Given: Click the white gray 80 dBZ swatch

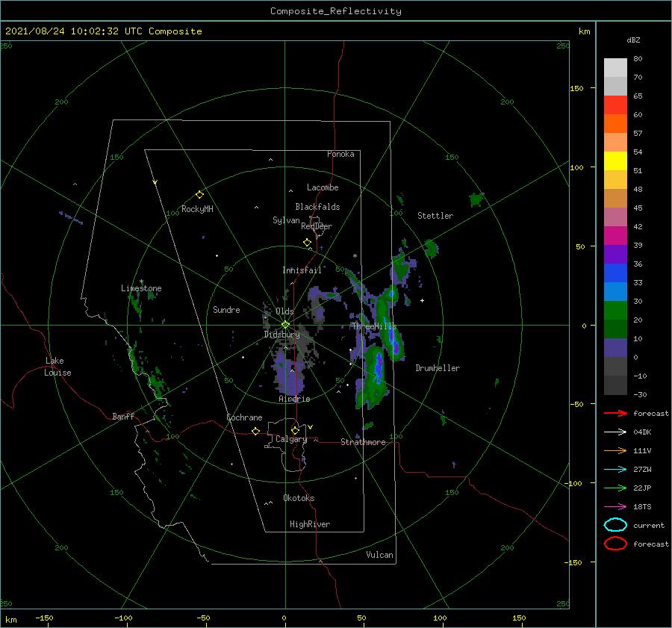Looking at the screenshot, I should coord(615,68).
